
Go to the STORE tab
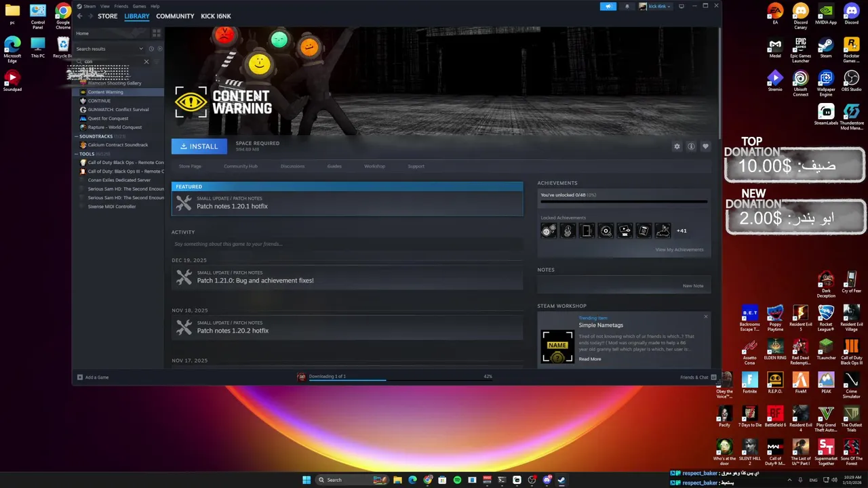click(x=107, y=16)
